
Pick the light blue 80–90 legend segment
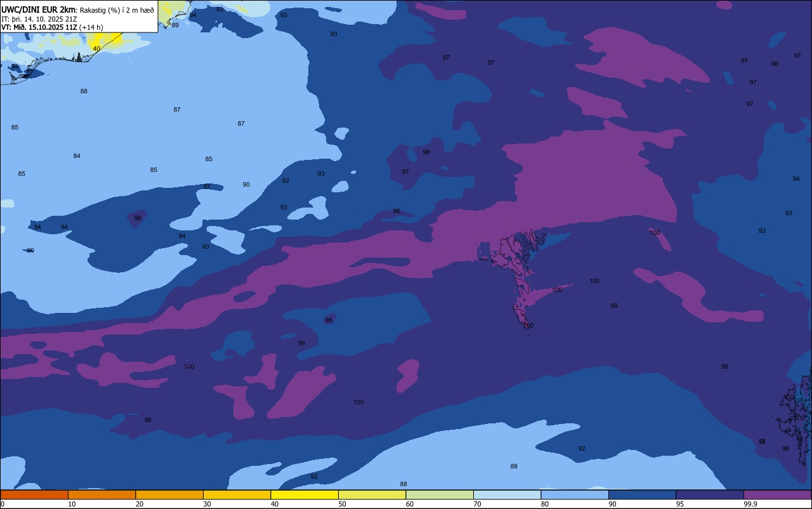pyautogui.click(x=575, y=494)
